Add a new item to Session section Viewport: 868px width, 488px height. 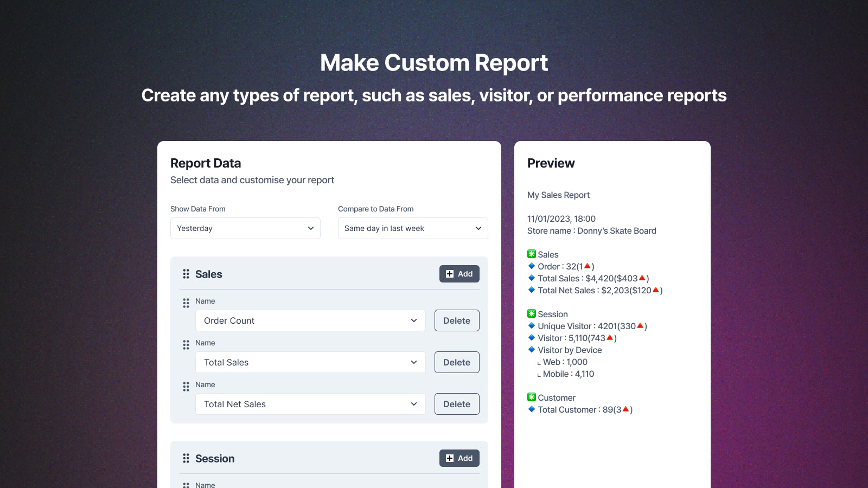(x=459, y=458)
